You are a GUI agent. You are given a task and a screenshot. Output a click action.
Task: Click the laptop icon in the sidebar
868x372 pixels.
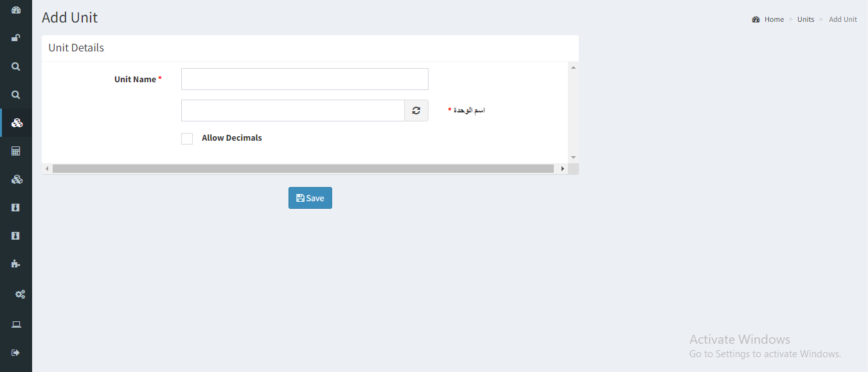pos(16,324)
